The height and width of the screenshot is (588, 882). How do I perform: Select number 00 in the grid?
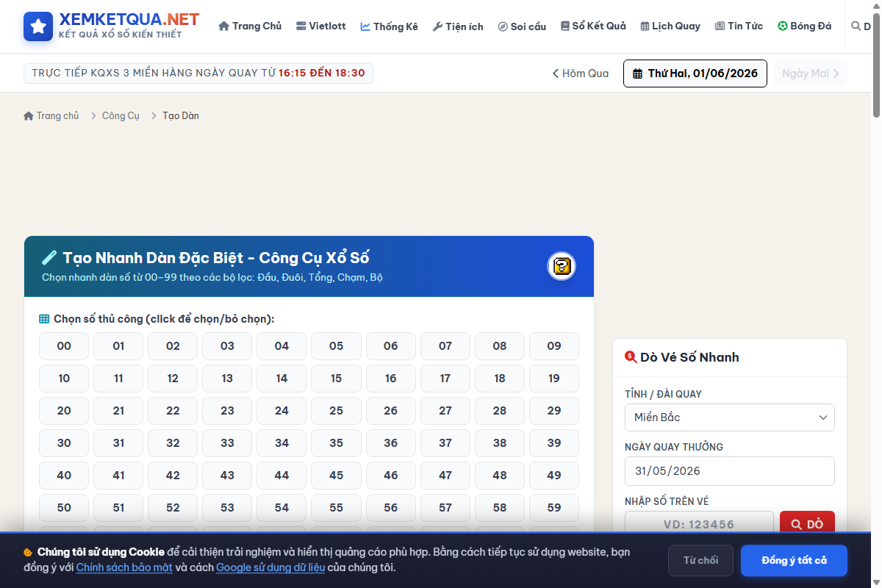[64, 346]
